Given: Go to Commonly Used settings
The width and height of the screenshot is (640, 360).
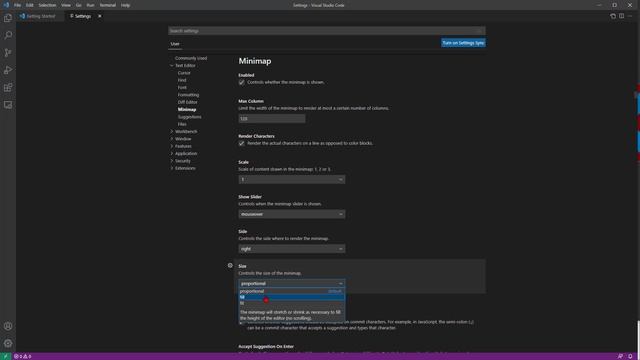Looking at the screenshot, I should 191,58.
